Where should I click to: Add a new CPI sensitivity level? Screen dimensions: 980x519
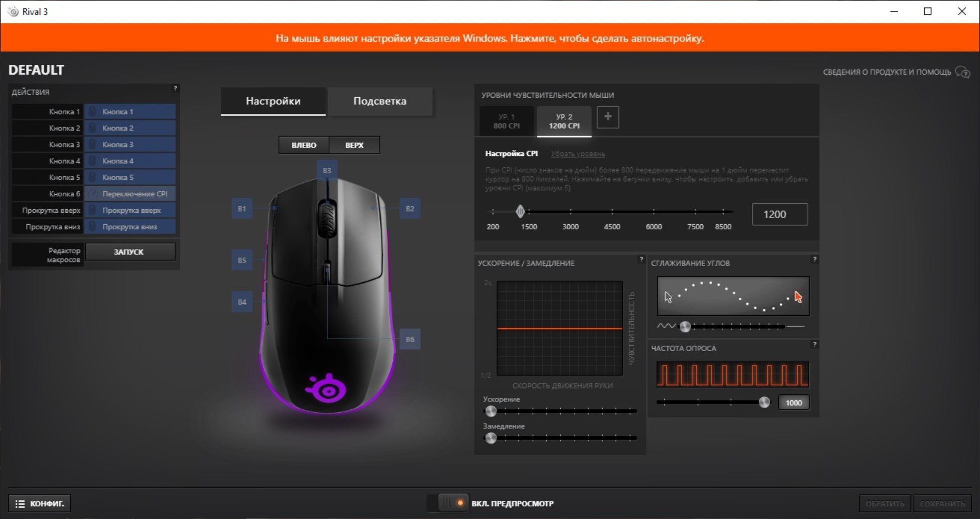point(608,117)
